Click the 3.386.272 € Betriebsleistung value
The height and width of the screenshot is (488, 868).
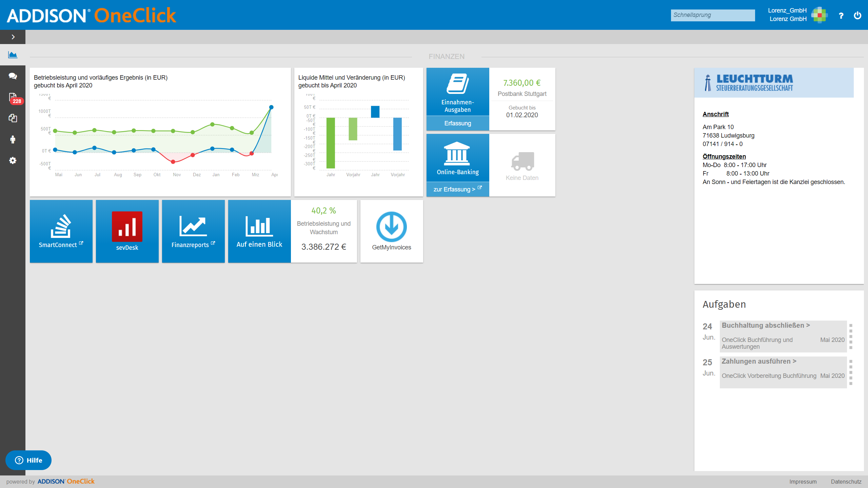[324, 247]
